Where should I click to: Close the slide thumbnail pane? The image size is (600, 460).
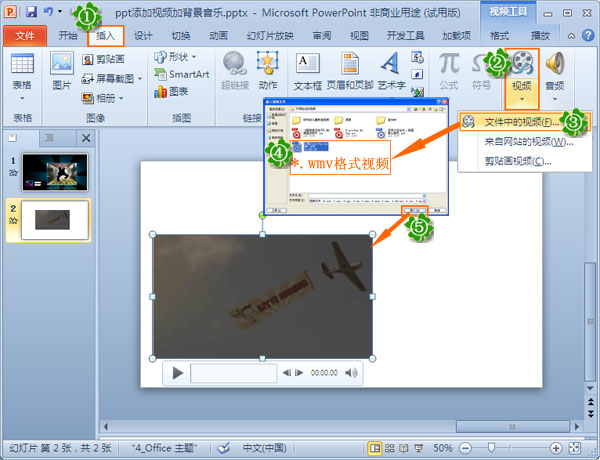[86, 138]
